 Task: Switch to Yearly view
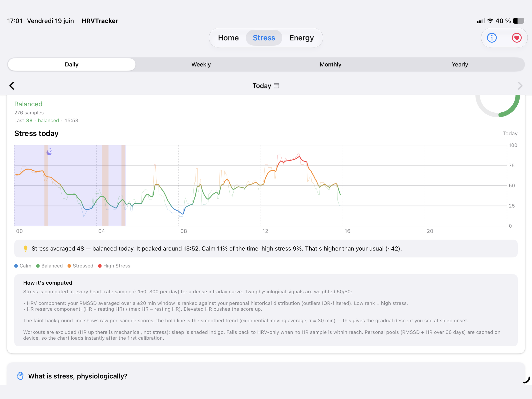[460, 64]
